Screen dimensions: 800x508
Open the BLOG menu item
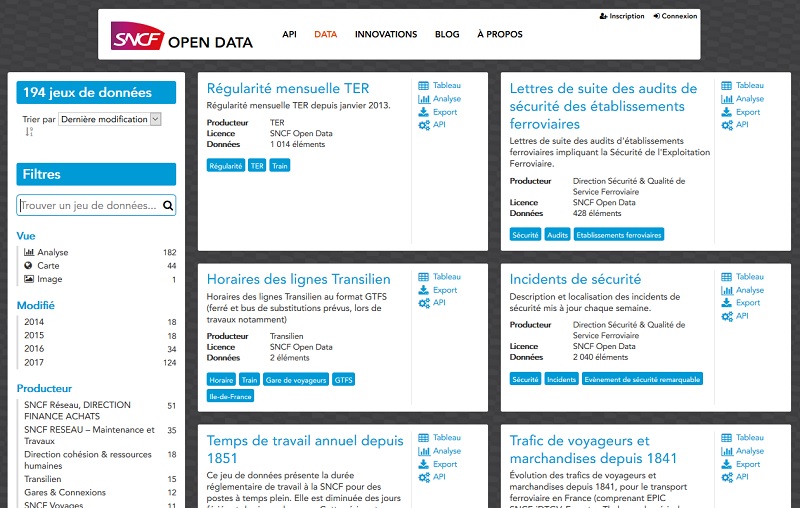[x=447, y=34]
